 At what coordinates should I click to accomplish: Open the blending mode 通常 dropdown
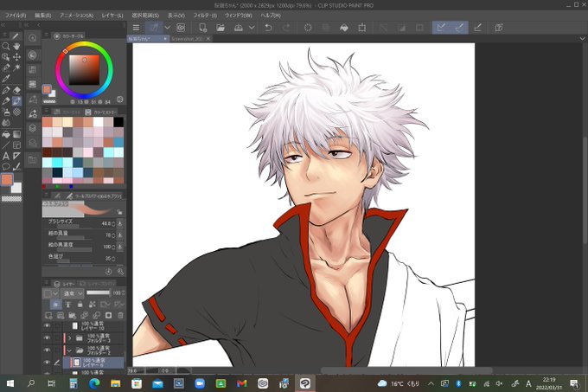pos(73,293)
